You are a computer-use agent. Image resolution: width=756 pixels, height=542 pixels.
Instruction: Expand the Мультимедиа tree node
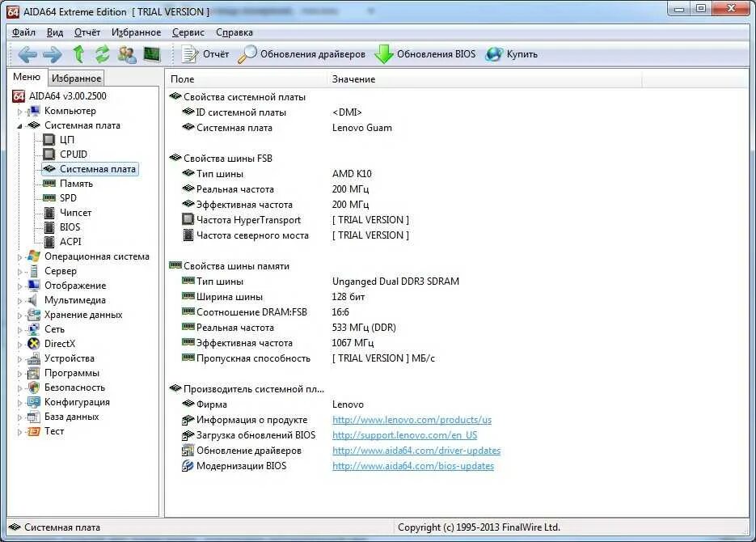pos(19,300)
